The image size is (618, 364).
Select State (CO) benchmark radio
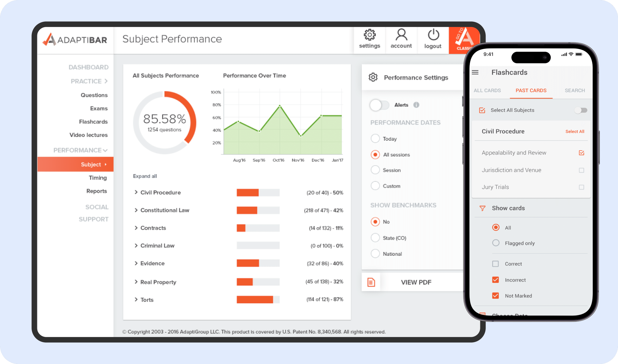pos(375,238)
